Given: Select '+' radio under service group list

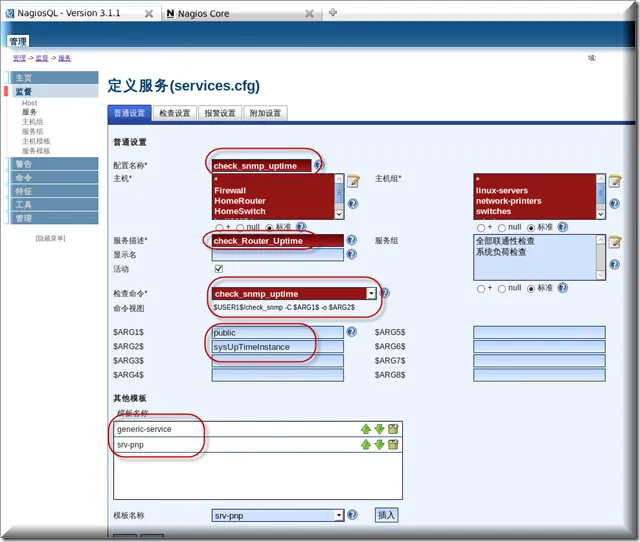Looking at the screenshot, I should click(481, 289).
